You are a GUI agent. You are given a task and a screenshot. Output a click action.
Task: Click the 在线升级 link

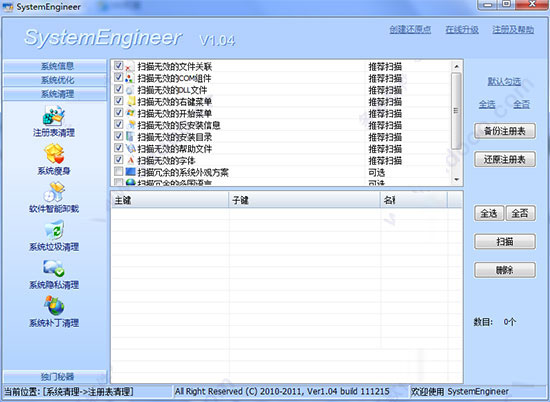pyautogui.click(x=462, y=29)
